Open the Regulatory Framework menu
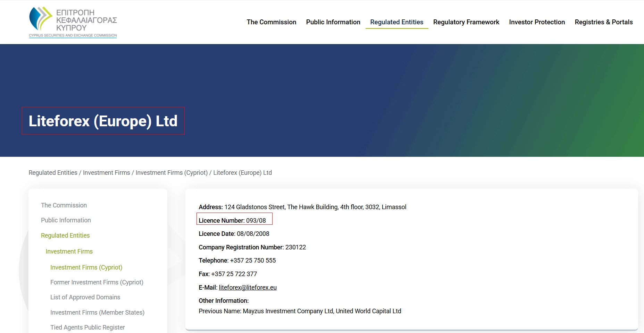 (466, 22)
